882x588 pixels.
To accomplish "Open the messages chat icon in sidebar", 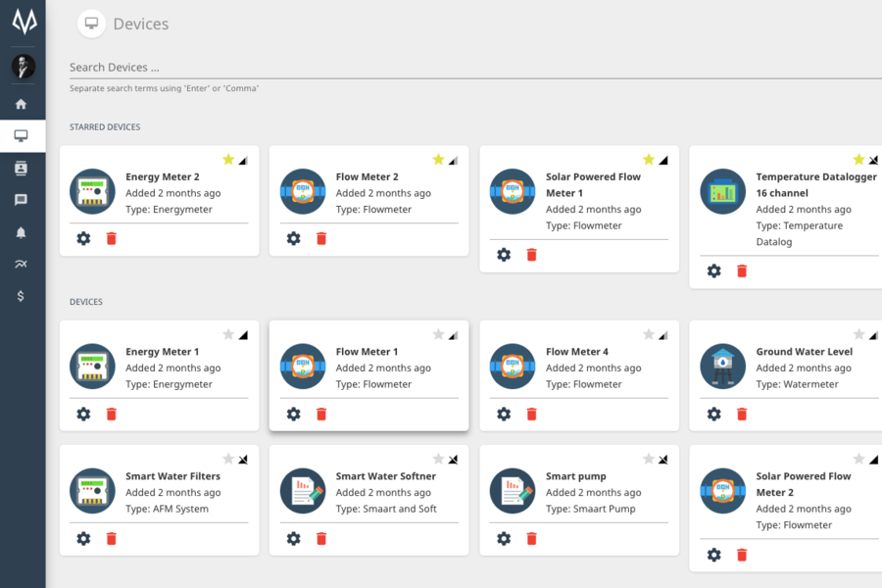I will click(x=21, y=200).
